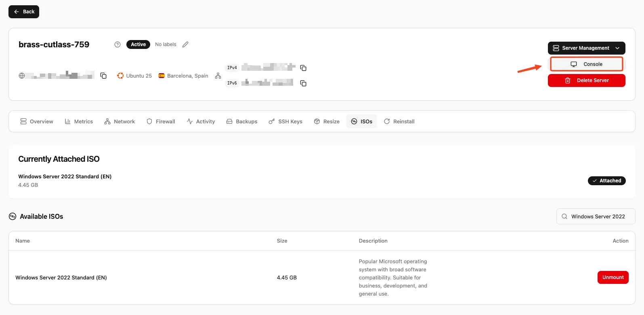
Task: Unmount the Windows Server 2022 ISO
Action: pyautogui.click(x=613, y=277)
